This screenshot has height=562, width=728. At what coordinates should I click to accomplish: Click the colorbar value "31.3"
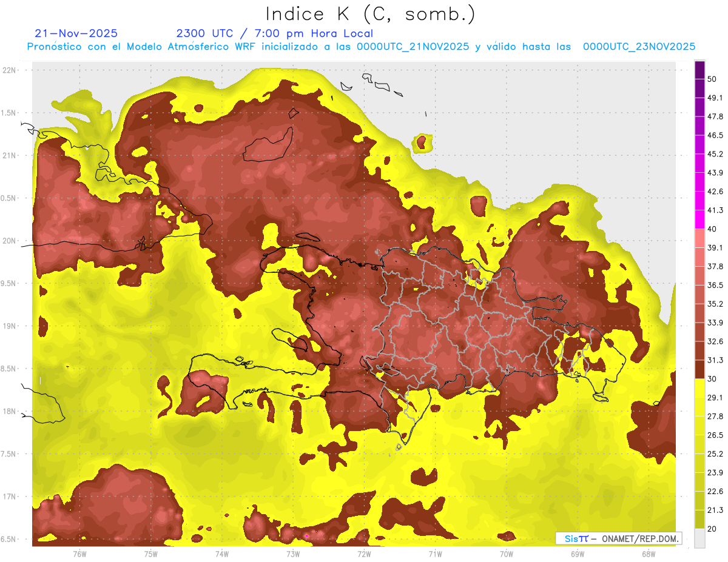click(x=715, y=360)
